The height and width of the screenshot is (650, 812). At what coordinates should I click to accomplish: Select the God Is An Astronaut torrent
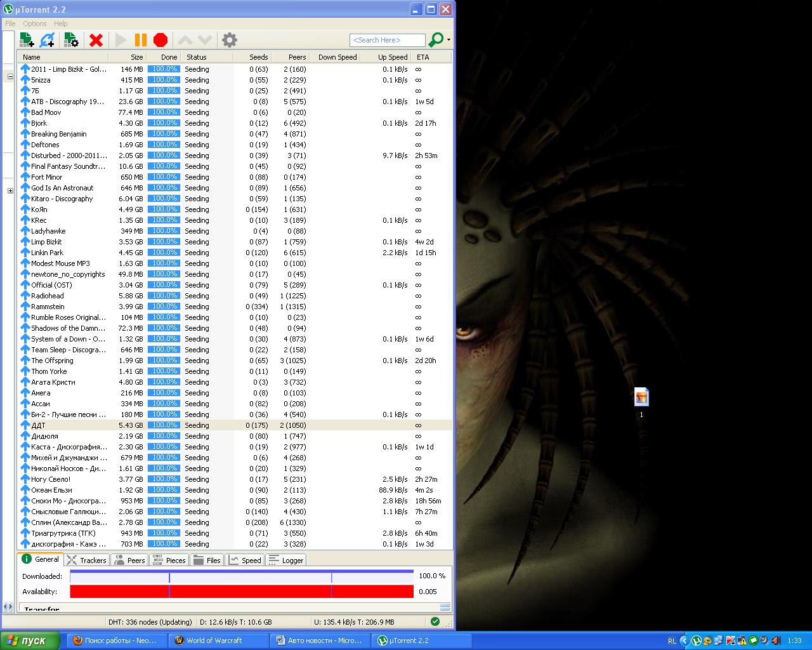click(x=235, y=188)
